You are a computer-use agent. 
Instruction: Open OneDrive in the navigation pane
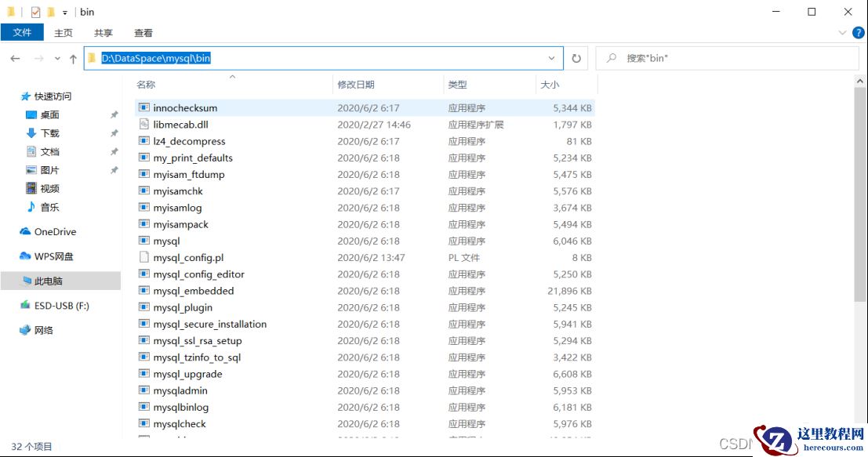(x=55, y=231)
